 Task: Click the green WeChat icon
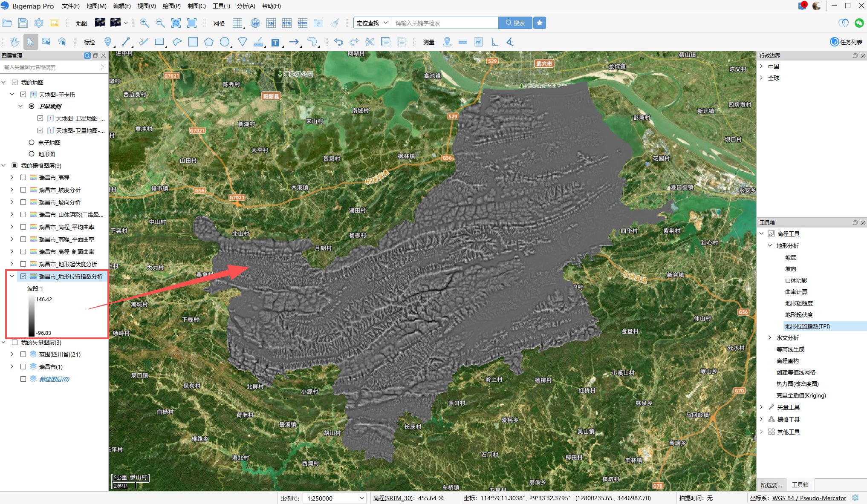coord(859,23)
